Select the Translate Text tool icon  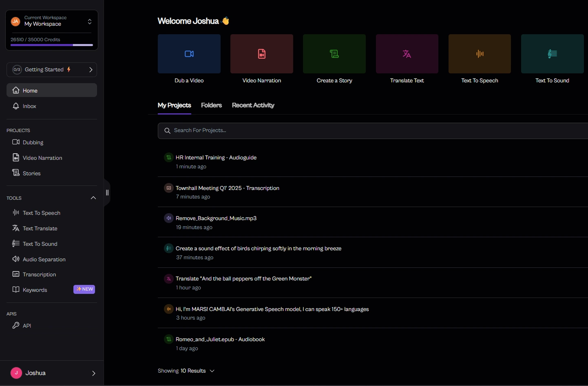click(407, 54)
